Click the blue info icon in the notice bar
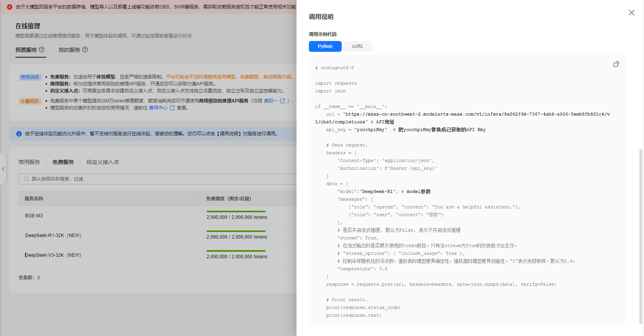 tap(19, 134)
